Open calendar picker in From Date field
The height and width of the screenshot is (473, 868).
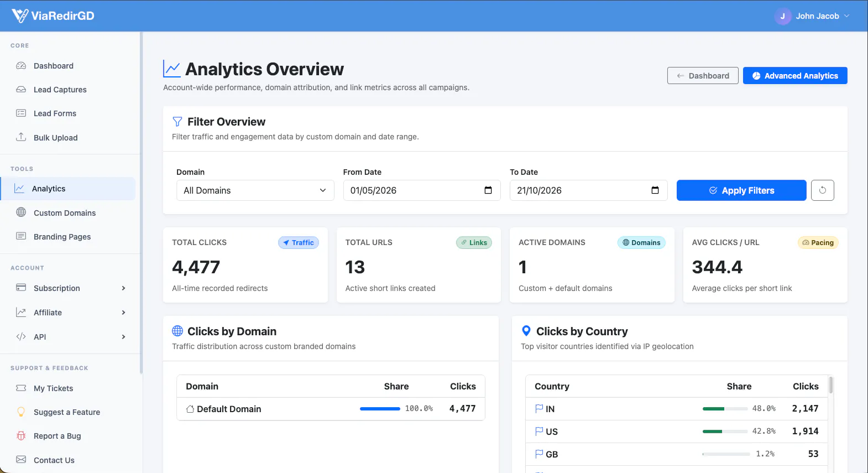[488, 190]
